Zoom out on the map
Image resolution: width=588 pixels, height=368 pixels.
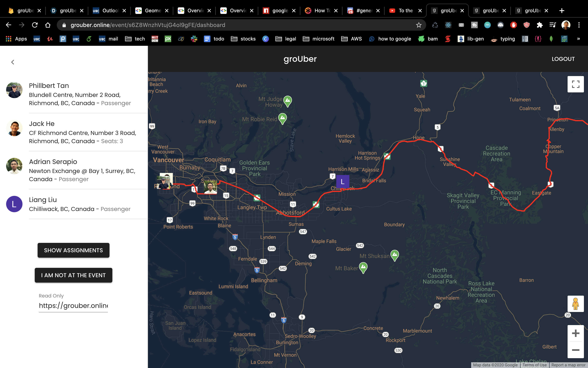pos(575,350)
